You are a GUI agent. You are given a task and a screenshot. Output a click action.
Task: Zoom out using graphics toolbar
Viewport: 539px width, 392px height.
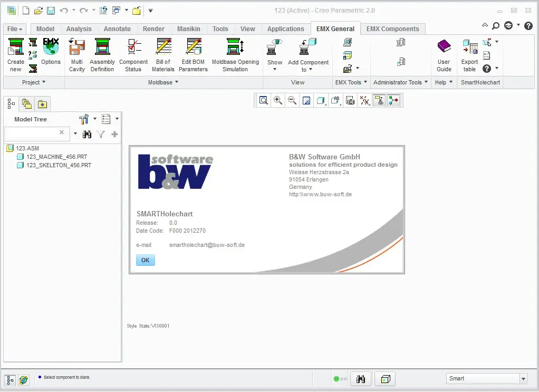(x=292, y=100)
